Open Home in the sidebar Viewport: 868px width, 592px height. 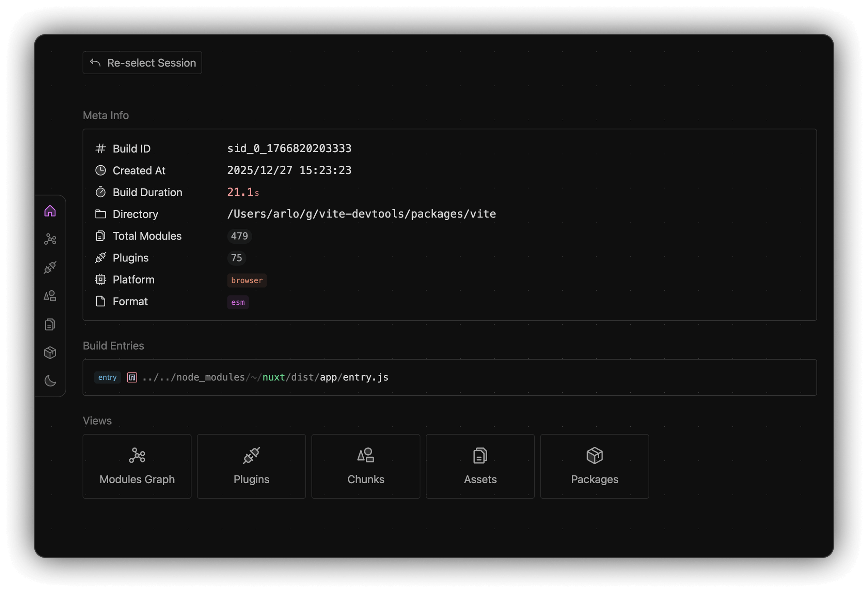[50, 211]
